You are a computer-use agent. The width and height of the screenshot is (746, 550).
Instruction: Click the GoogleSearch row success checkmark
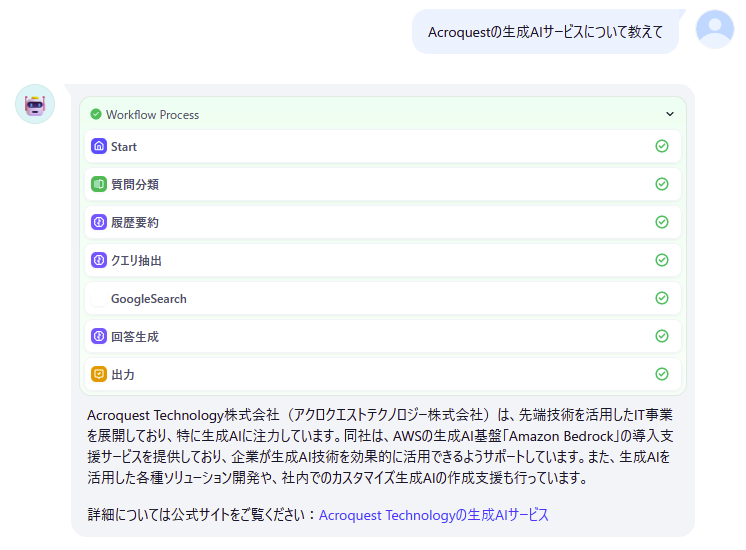tap(662, 298)
